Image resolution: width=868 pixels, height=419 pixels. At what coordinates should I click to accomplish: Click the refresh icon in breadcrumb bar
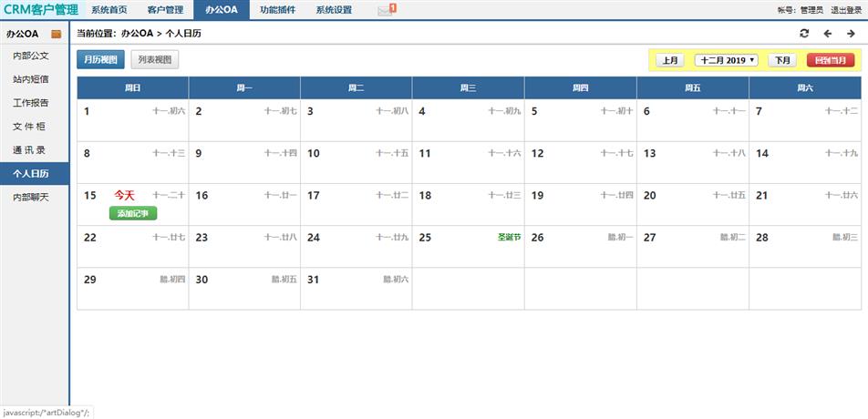tap(804, 33)
